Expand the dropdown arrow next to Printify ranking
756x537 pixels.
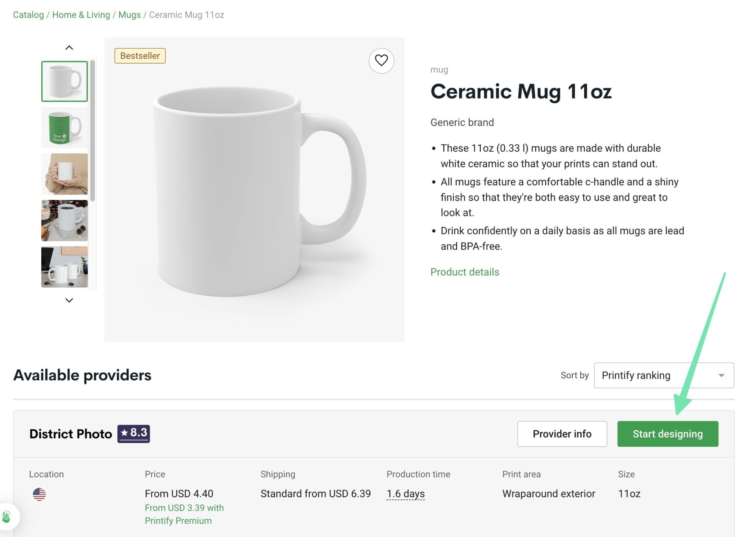pos(722,375)
